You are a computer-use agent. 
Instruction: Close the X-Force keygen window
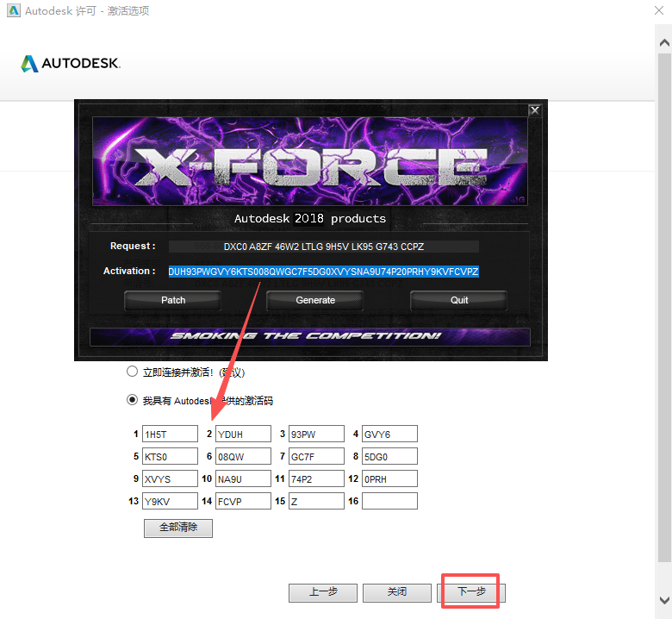[x=534, y=110]
